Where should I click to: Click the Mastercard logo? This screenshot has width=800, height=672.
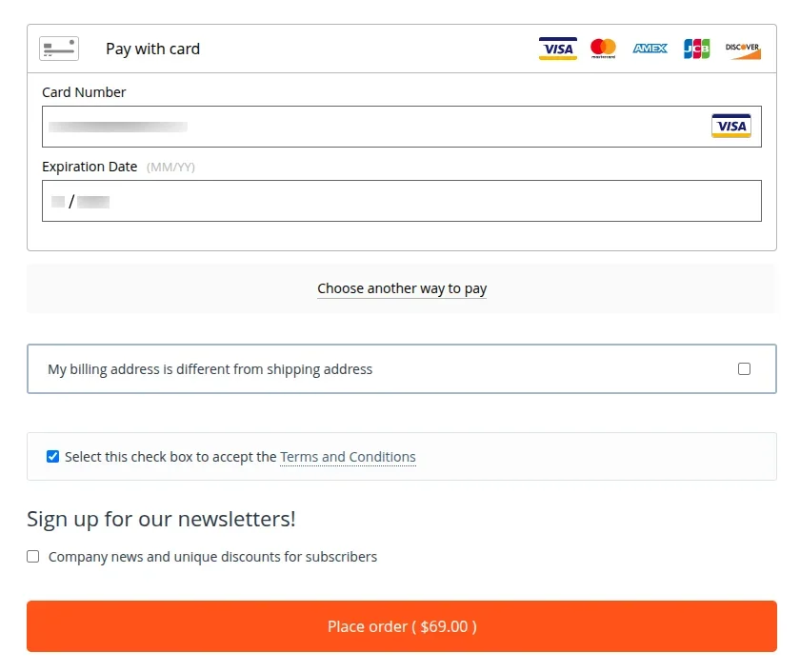coord(603,48)
